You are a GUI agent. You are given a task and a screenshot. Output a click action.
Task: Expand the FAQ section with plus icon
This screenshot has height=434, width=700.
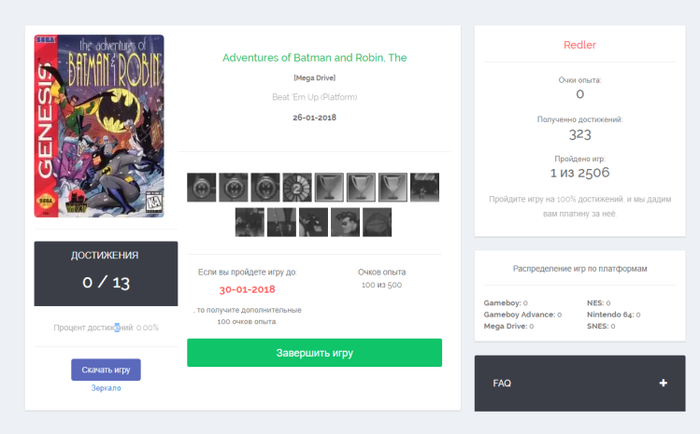pyautogui.click(x=663, y=383)
